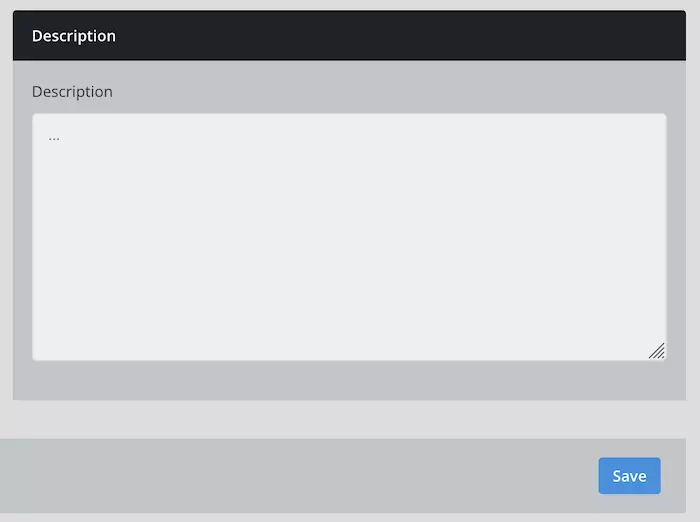Click the gray "Description" field label
Image resolution: width=700 pixels, height=522 pixels.
click(x=72, y=92)
